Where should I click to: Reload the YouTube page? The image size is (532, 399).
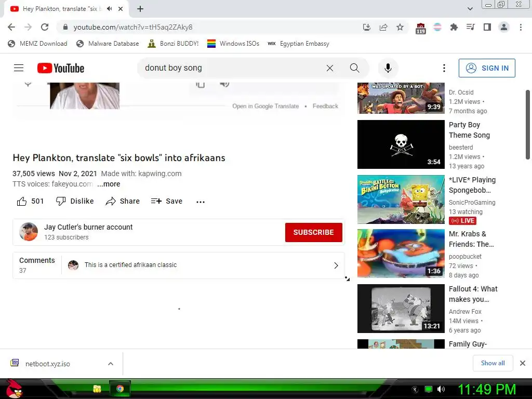point(45,27)
